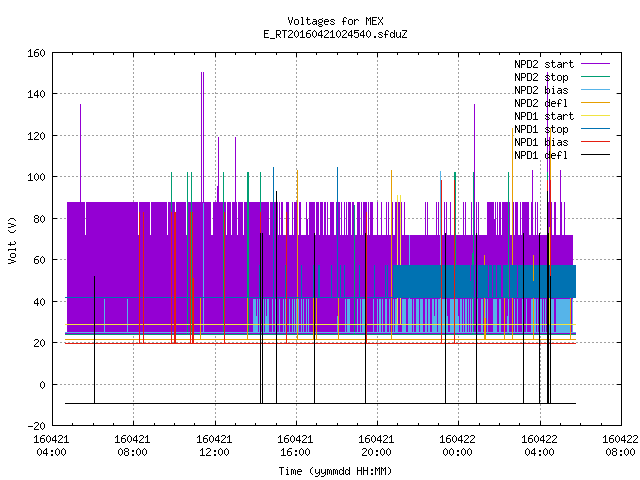This screenshot has height=480, width=640.
Task: Click the NPD1 bias red legend line
Action: click(x=595, y=142)
